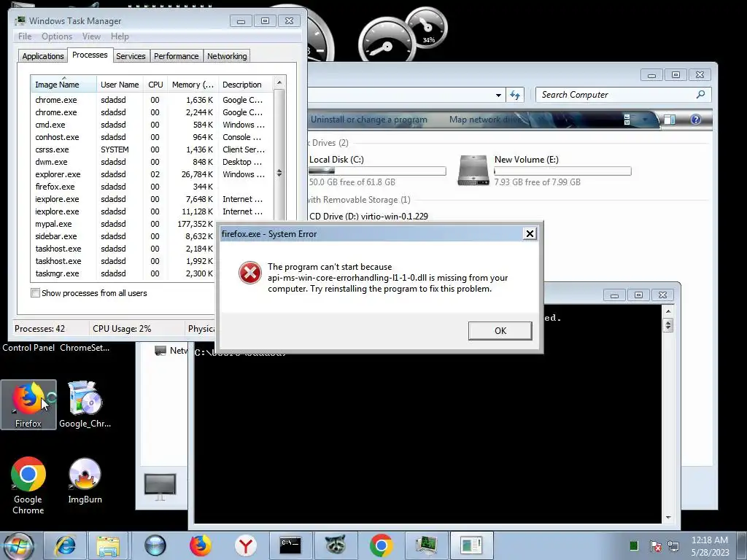Screen dimensions: 747x560
Task: Click the Local Disk (C:) usage bar
Action: [x=377, y=171]
